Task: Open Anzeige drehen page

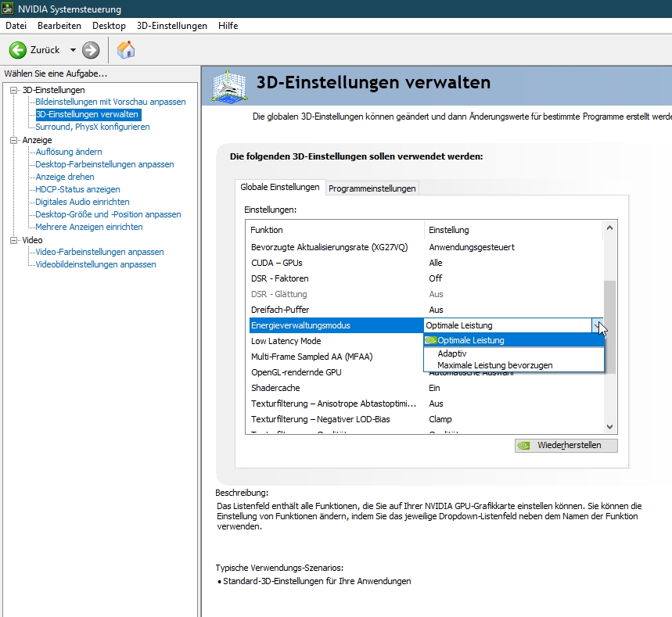Action: 65,177
